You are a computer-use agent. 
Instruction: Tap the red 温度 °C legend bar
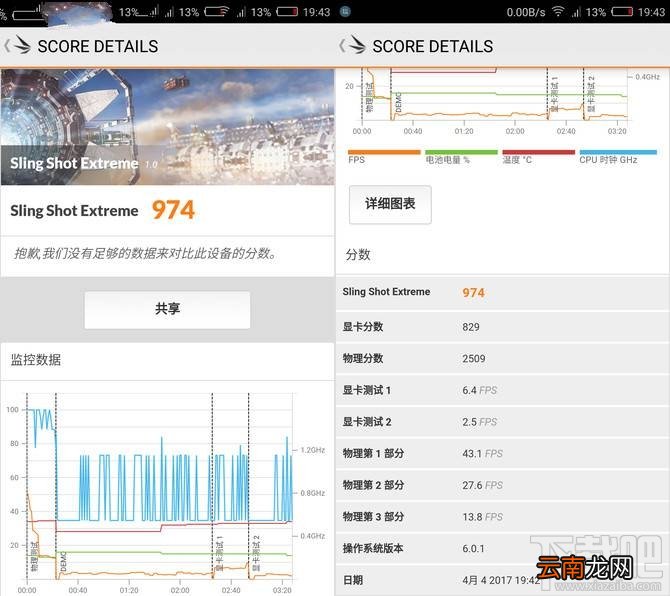tap(538, 152)
